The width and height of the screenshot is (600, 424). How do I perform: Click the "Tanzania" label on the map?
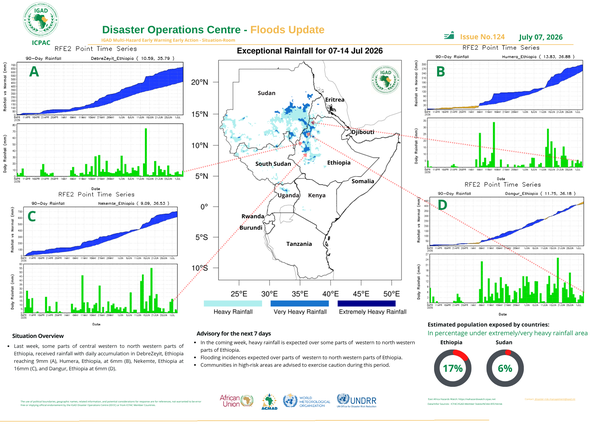(x=299, y=244)
